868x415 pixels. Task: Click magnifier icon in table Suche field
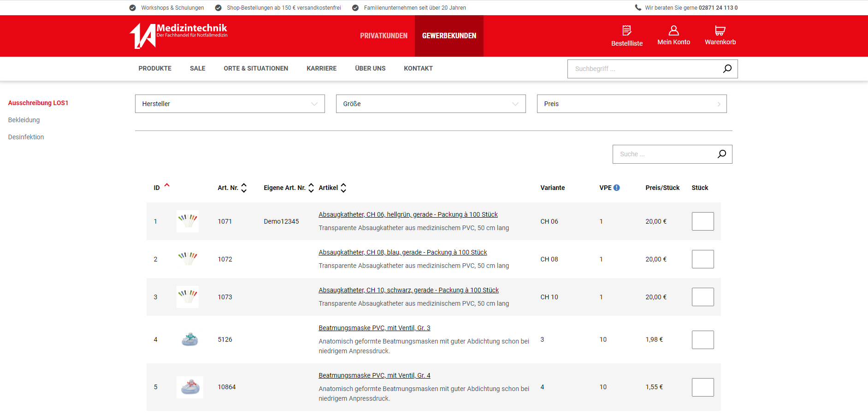tap(721, 154)
